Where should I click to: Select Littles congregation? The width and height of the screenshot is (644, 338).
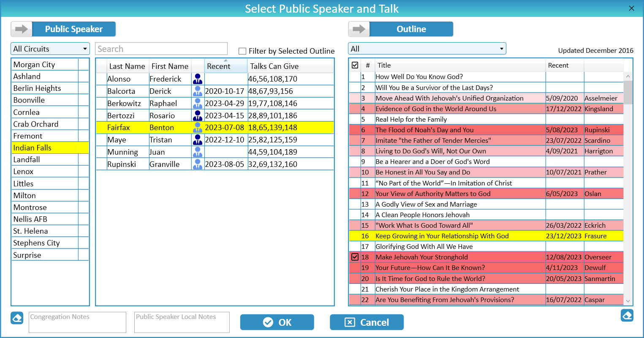(50, 184)
